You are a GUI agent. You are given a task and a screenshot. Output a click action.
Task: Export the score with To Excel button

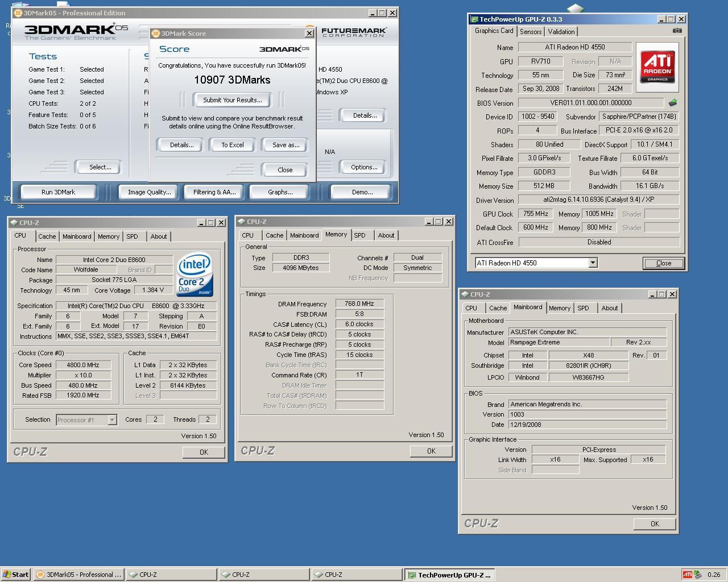pos(233,145)
